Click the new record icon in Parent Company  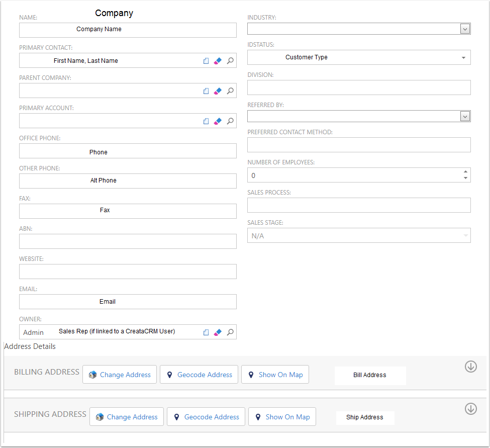(x=206, y=91)
